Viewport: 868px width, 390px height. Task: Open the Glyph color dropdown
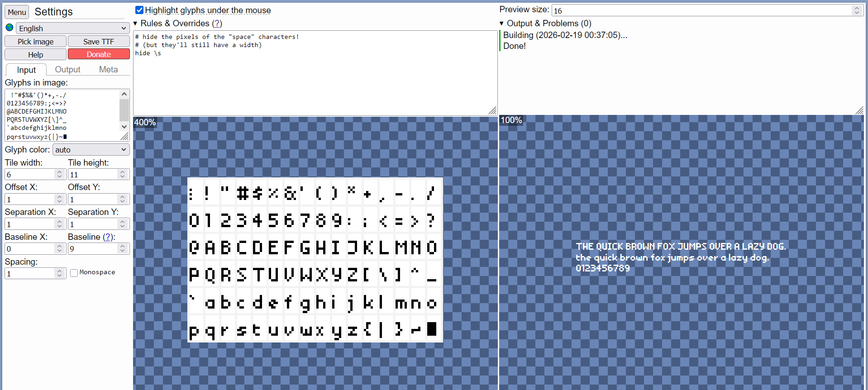click(x=91, y=150)
